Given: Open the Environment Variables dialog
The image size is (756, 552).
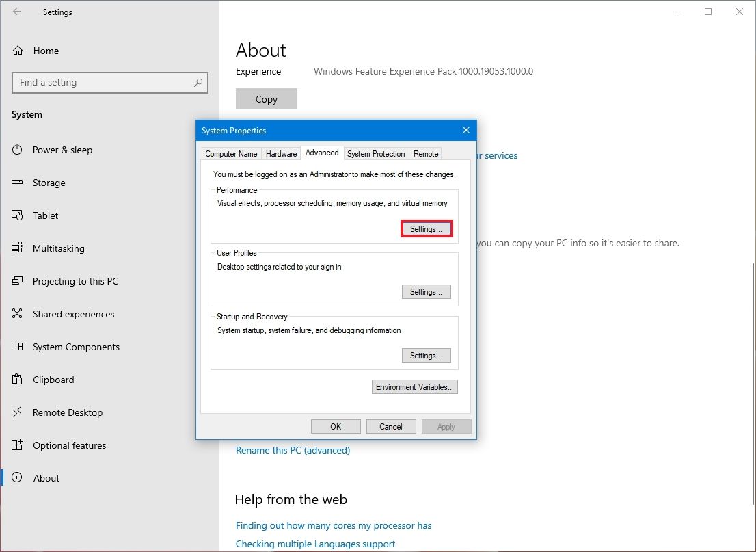Looking at the screenshot, I should [414, 386].
